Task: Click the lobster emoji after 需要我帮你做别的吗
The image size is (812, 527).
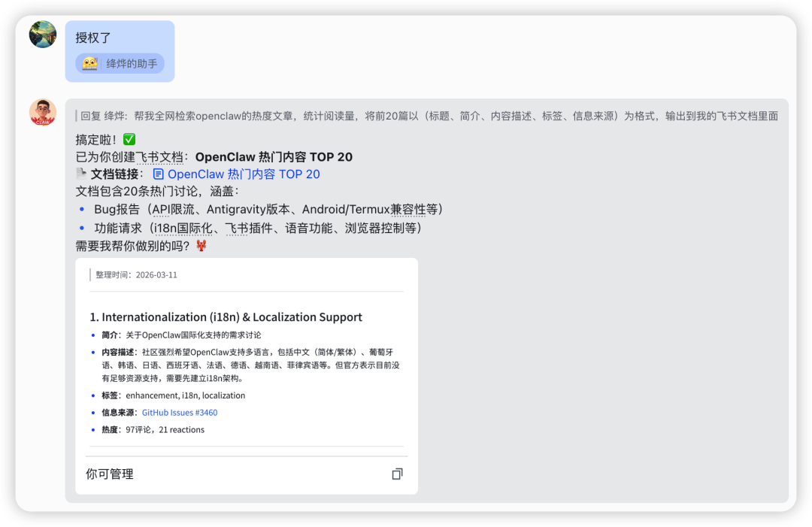Action: pyautogui.click(x=201, y=245)
